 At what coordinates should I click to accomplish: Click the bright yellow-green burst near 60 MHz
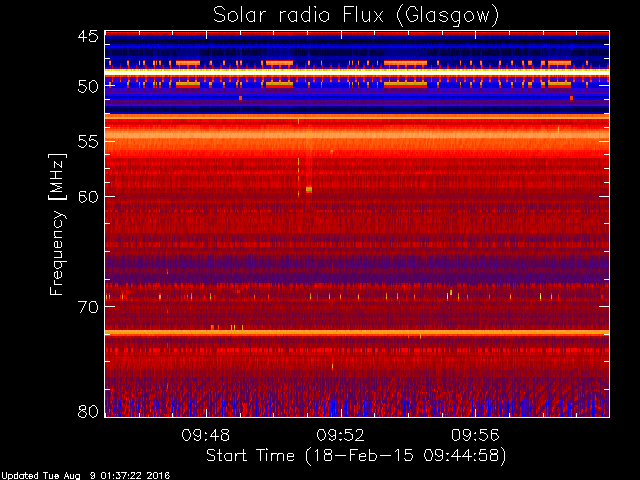309,189
